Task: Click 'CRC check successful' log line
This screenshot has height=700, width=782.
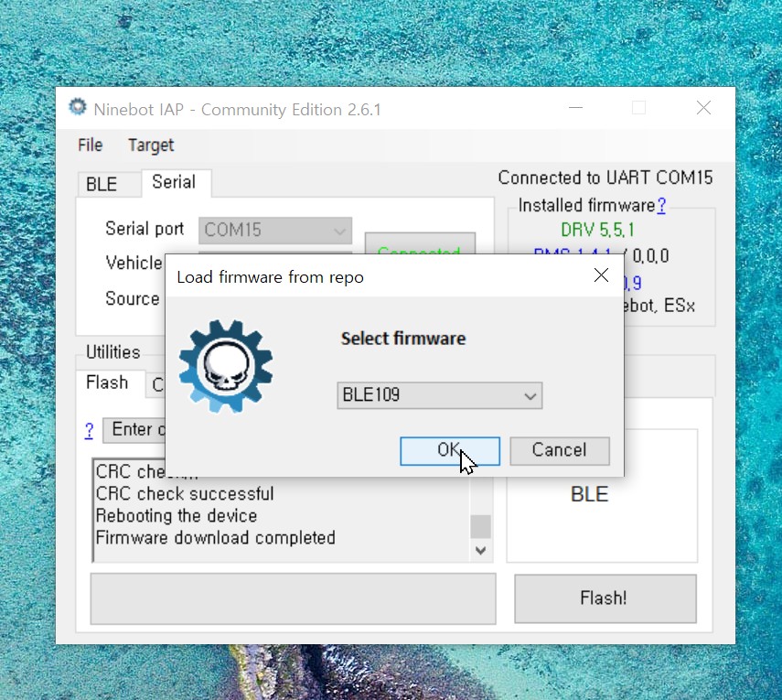Action: [x=185, y=494]
